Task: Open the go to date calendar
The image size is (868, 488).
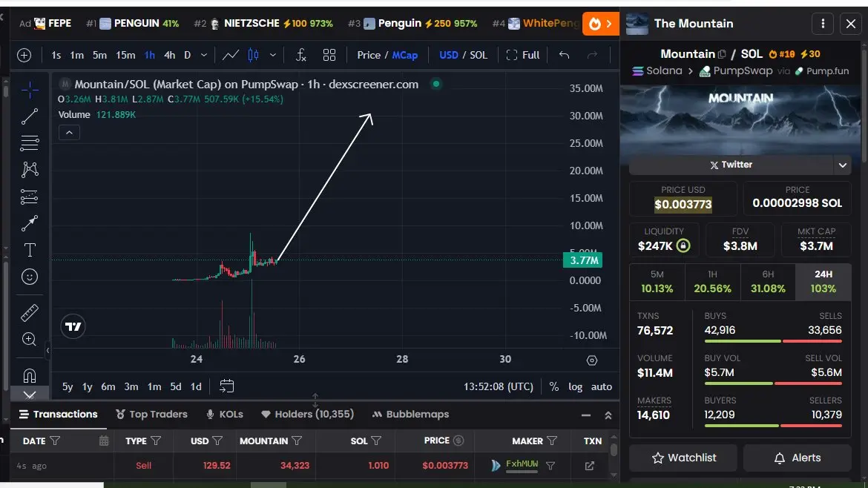Action: pos(226,386)
